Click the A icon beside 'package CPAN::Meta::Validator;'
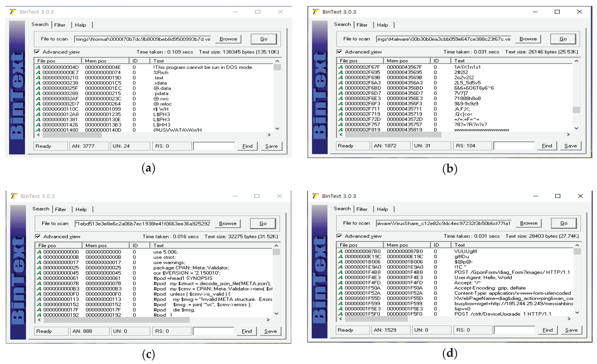This screenshot has width=597, height=364. click(x=39, y=268)
